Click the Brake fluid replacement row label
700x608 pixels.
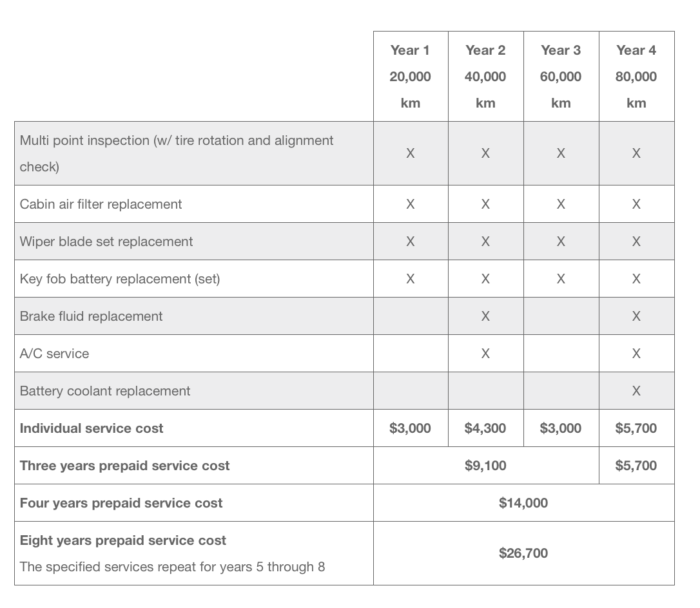point(92,316)
